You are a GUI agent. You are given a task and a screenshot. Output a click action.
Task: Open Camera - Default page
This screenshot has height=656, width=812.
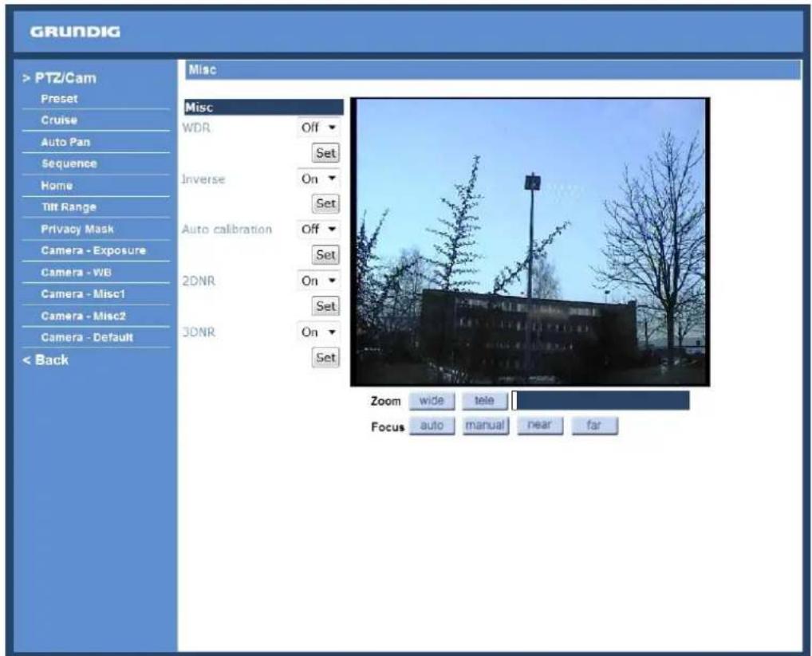pos(87,338)
